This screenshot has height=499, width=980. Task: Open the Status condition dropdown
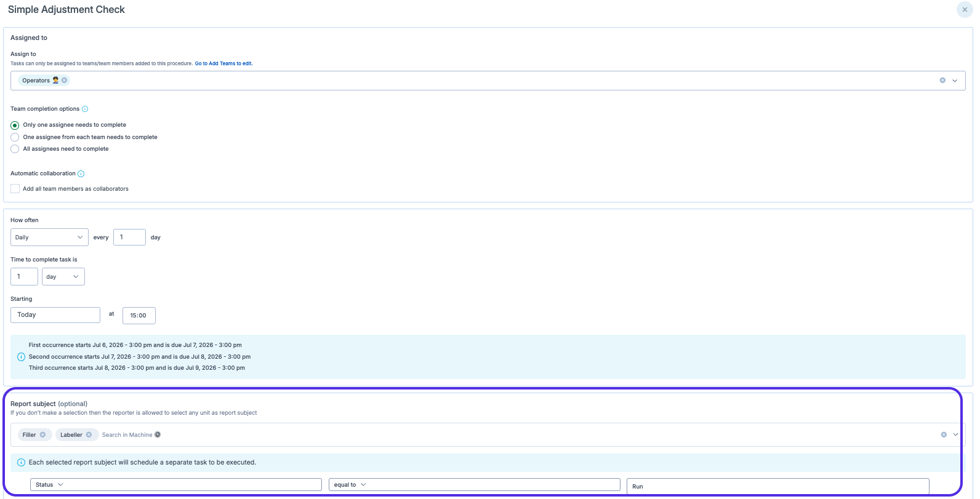[176, 485]
